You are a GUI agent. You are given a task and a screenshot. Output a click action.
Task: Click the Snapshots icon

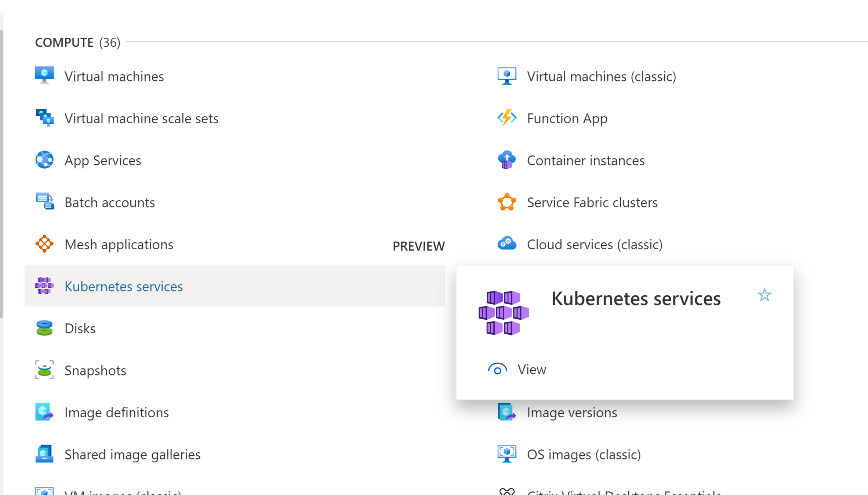pyautogui.click(x=44, y=370)
